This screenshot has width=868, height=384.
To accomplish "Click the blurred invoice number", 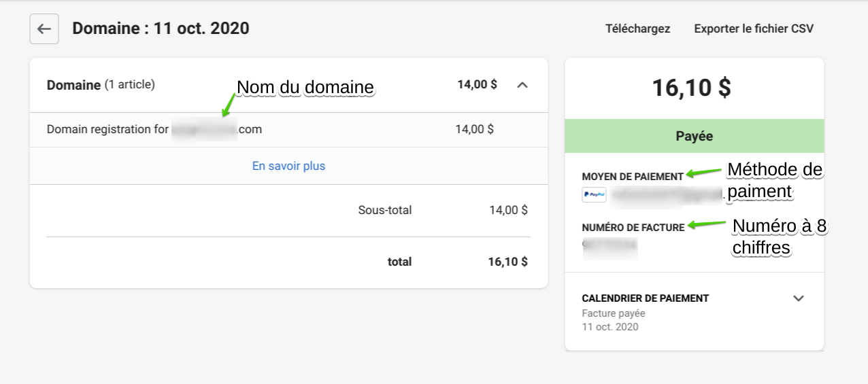I will [610, 245].
